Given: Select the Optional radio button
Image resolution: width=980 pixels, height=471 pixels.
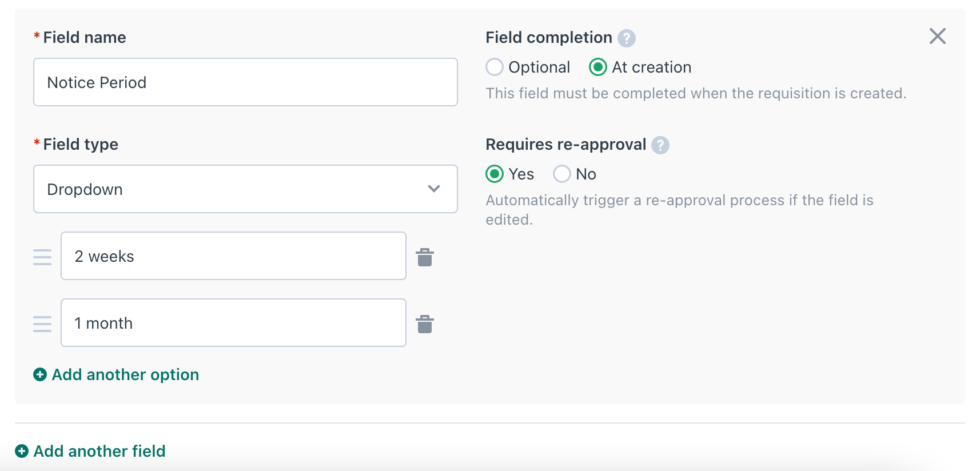Looking at the screenshot, I should point(495,67).
